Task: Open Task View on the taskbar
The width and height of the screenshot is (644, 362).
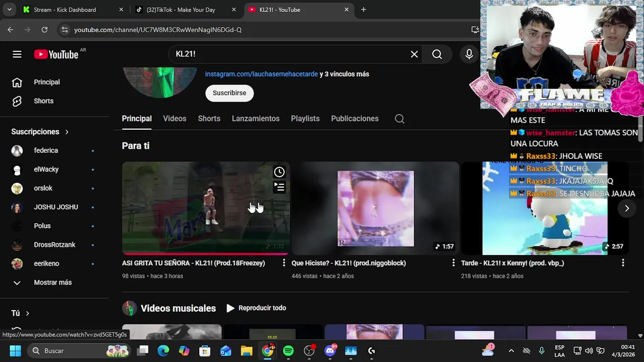Action: point(143,350)
